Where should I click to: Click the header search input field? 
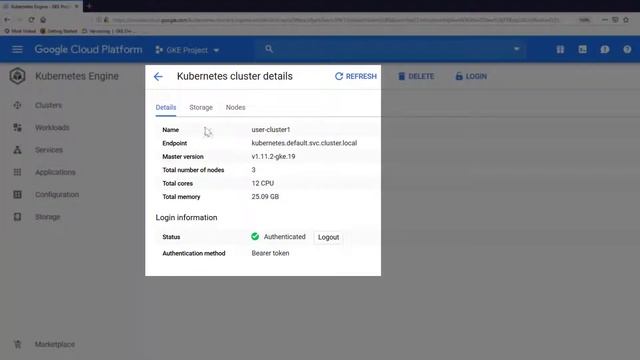tap(392, 49)
